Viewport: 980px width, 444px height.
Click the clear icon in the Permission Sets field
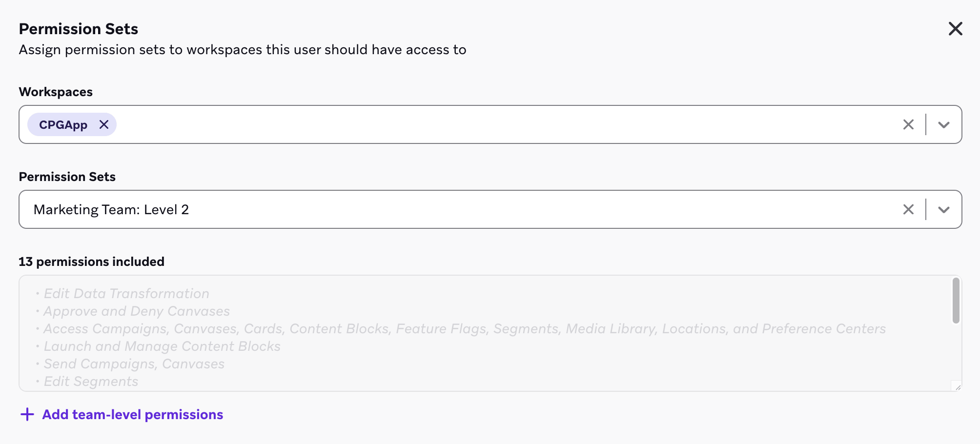(908, 209)
